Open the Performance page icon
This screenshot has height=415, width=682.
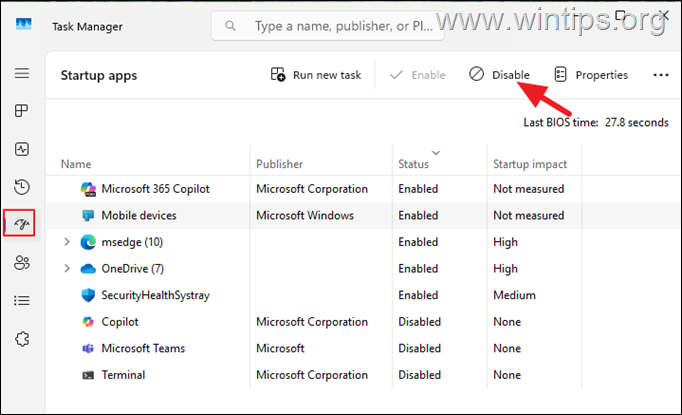point(22,149)
